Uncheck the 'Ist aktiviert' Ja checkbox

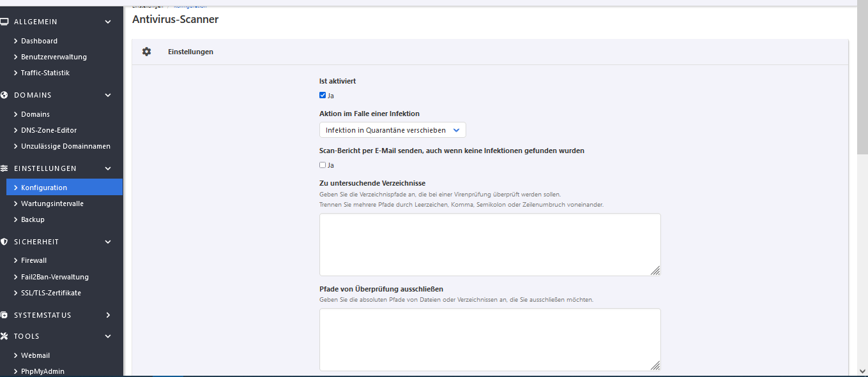pos(323,96)
